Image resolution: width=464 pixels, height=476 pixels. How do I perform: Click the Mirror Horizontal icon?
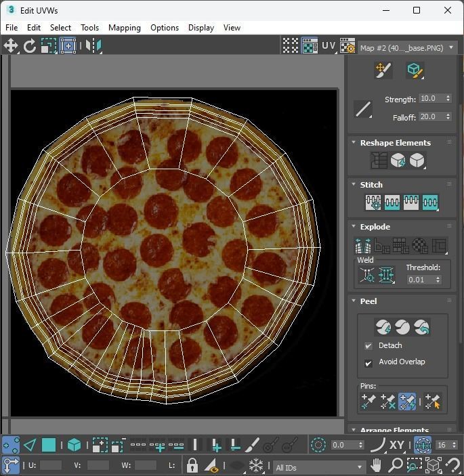[93, 46]
